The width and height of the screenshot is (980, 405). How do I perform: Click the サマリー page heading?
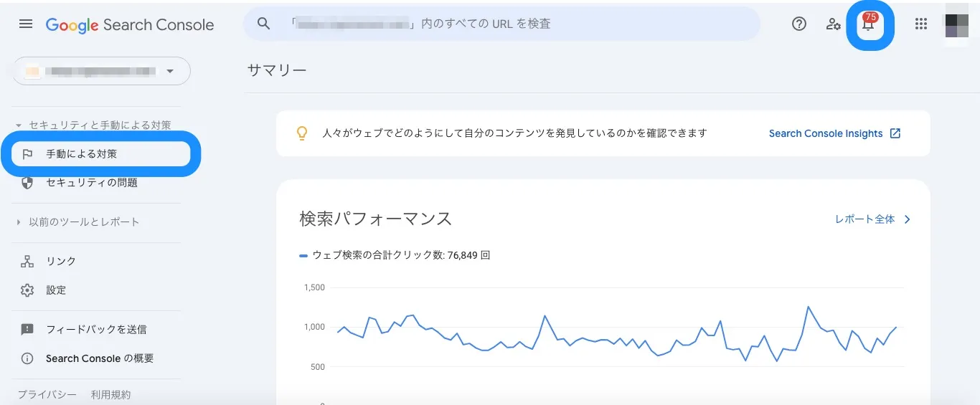[x=277, y=70]
